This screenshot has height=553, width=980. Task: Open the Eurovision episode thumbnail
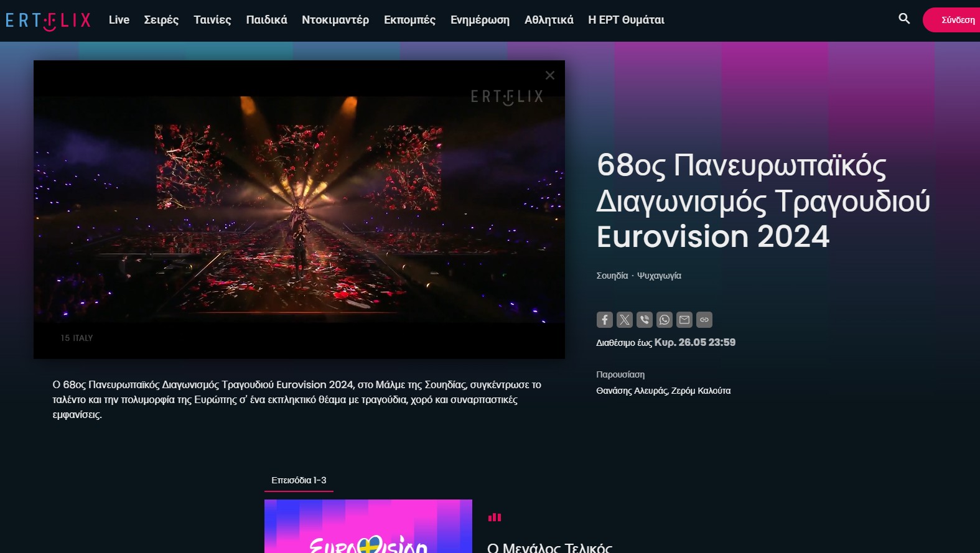(x=368, y=526)
